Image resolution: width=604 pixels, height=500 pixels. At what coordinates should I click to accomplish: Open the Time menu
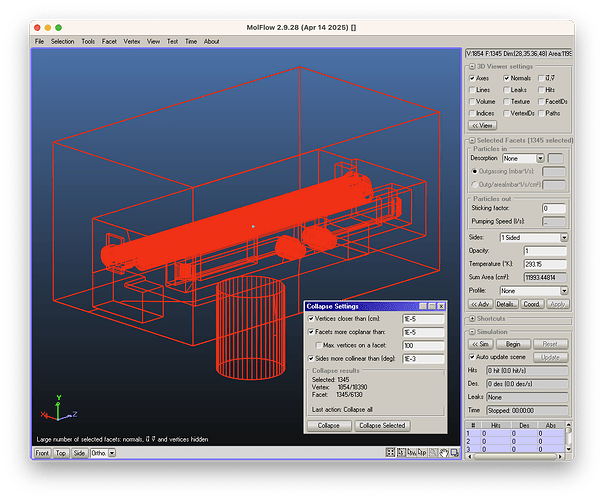[191, 41]
